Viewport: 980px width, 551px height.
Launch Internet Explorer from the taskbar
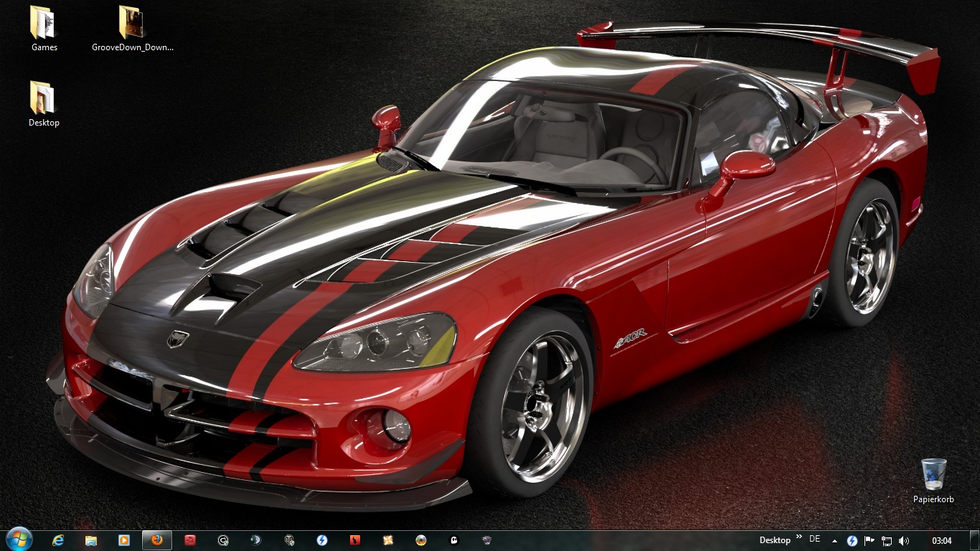click(x=58, y=540)
